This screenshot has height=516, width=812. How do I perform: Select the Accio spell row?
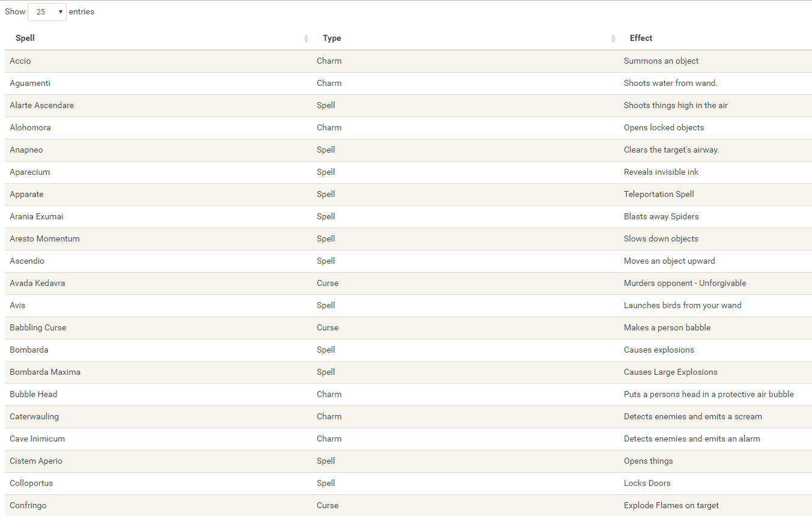(x=20, y=61)
